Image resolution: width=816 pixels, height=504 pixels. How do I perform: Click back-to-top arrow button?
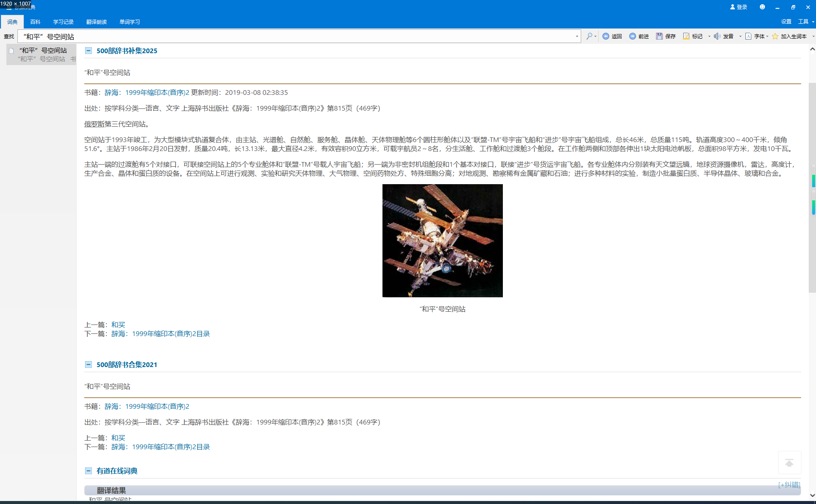790,463
